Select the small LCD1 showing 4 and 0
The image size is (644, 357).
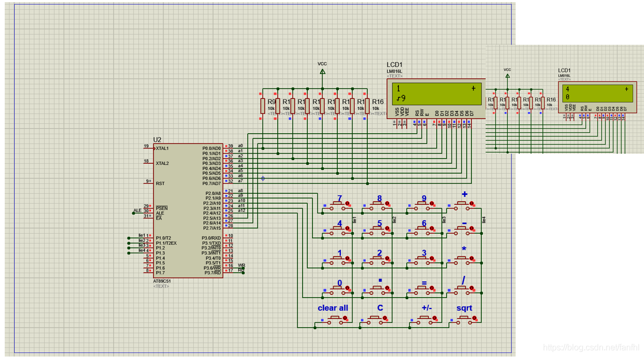point(599,93)
